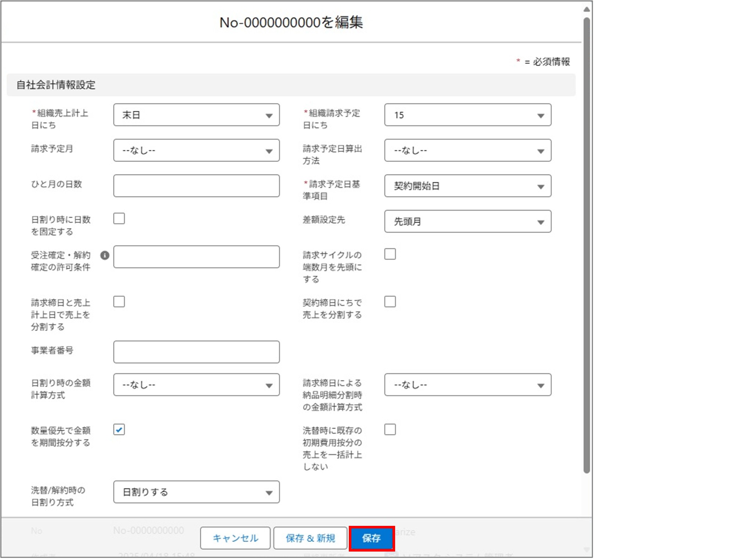Image resolution: width=745 pixels, height=560 pixels.
Task: Open the 日割り時の金額計算方式 dropdown
Action: (197, 384)
